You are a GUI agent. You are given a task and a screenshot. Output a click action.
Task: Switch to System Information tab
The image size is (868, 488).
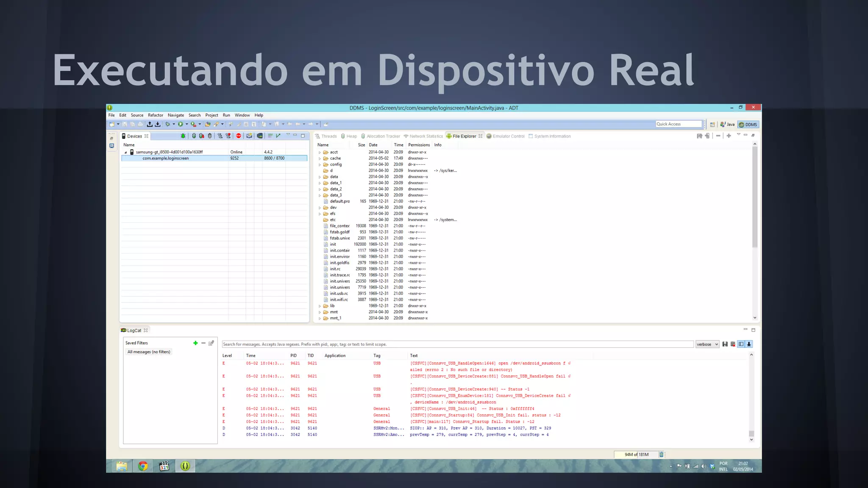549,136
